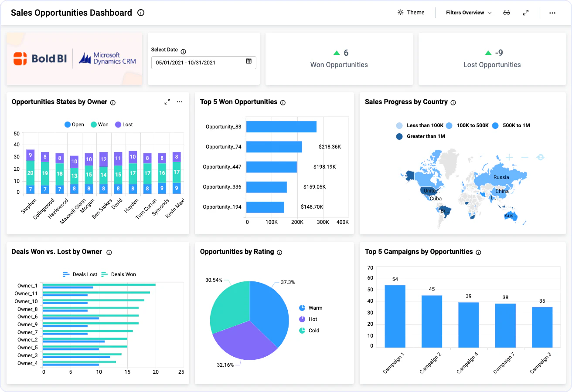Image resolution: width=572 pixels, height=392 pixels.
Task: Click info icon for Top 5 Won Opportunities
Action: pos(283,103)
